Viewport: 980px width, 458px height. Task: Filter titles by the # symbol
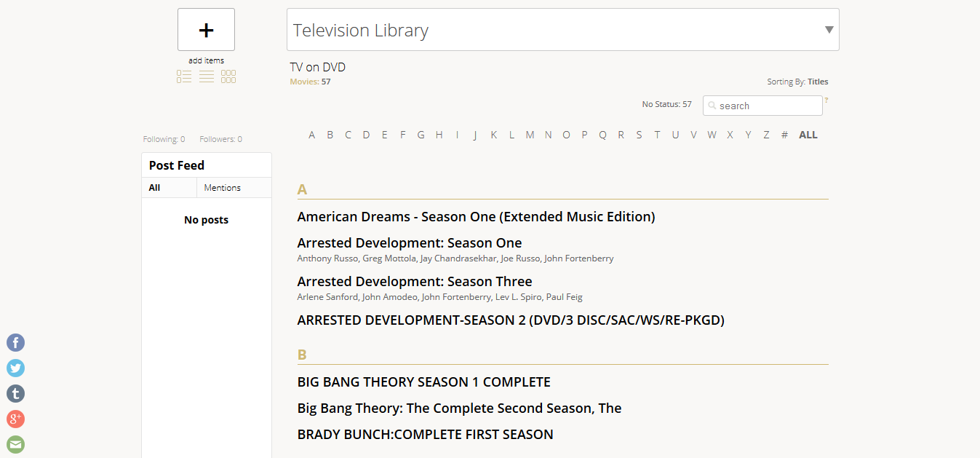(784, 135)
